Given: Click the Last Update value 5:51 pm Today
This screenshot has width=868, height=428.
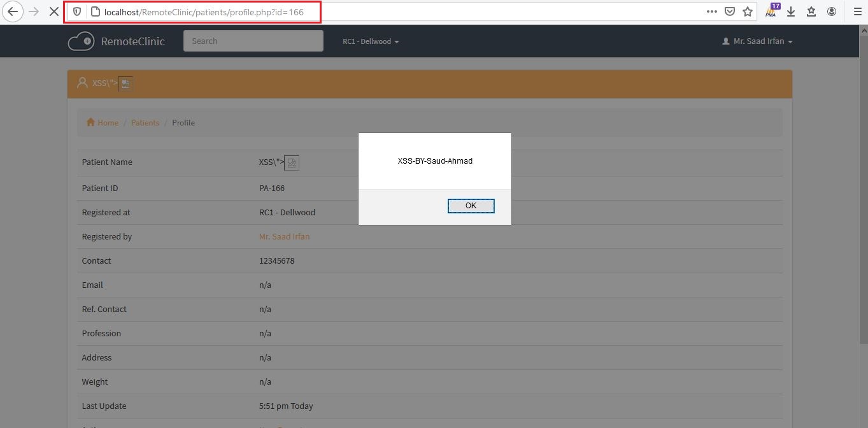Looking at the screenshot, I should [286, 406].
